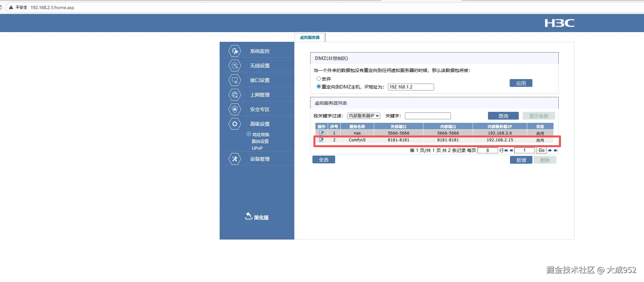Screen dimensions: 644x282
Task: Select 地址转换 submenu item
Action: (x=261, y=135)
